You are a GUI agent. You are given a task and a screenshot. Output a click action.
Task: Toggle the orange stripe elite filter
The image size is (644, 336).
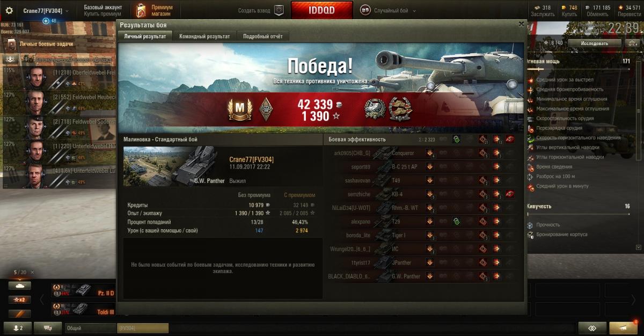19,313
